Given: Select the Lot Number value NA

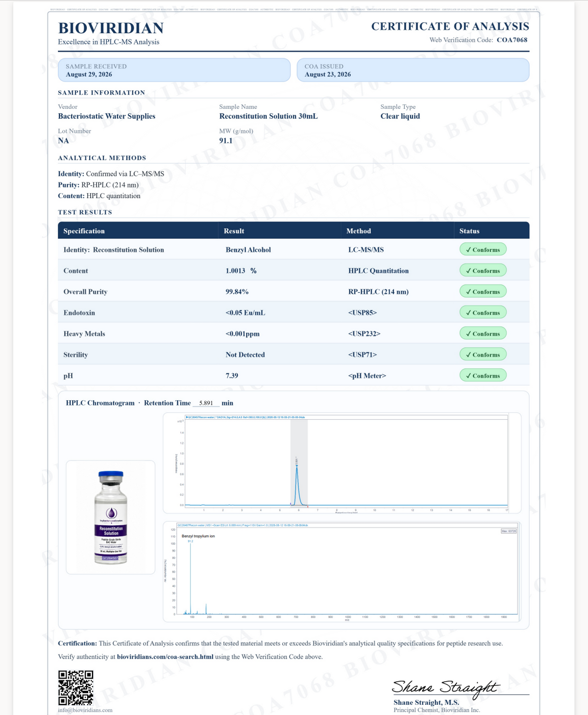Looking at the screenshot, I should coord(63,141).
